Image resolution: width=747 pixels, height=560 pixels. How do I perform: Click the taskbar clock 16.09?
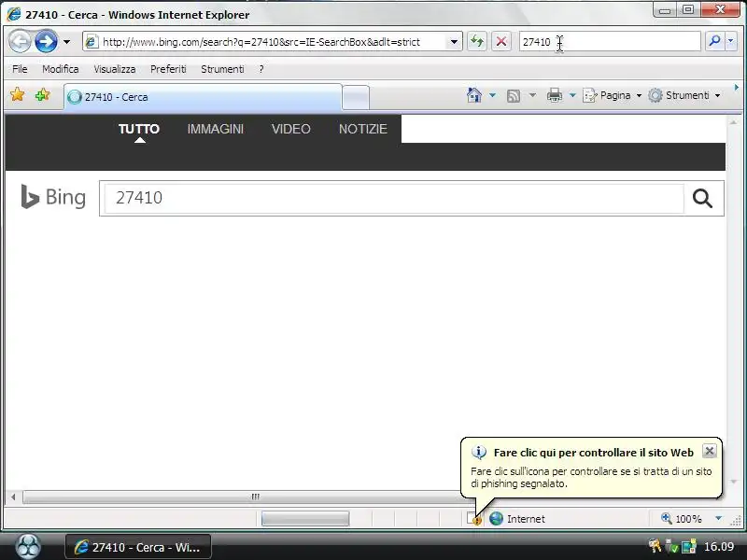pyautogui.click(x=719, y=547)
